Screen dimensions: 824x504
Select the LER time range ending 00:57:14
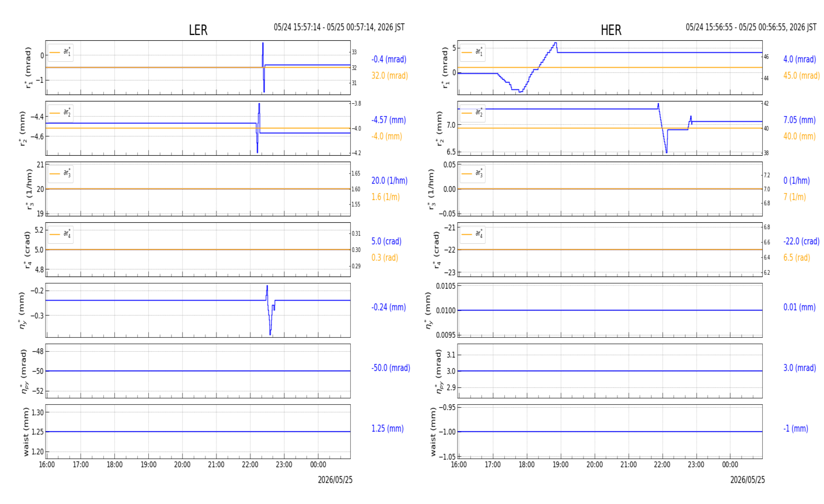339,27
